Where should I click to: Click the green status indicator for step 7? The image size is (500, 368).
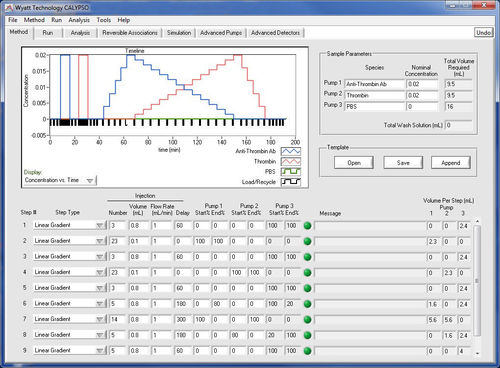(308, 320)
